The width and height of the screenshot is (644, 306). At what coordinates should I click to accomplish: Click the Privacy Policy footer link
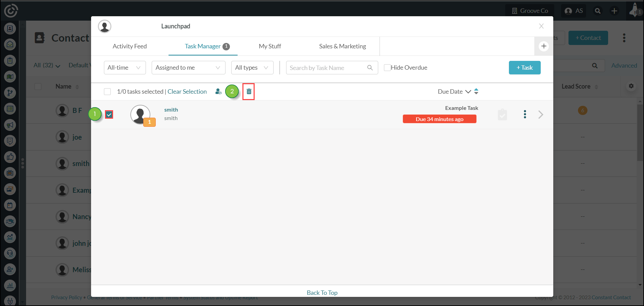coord(66,298)
